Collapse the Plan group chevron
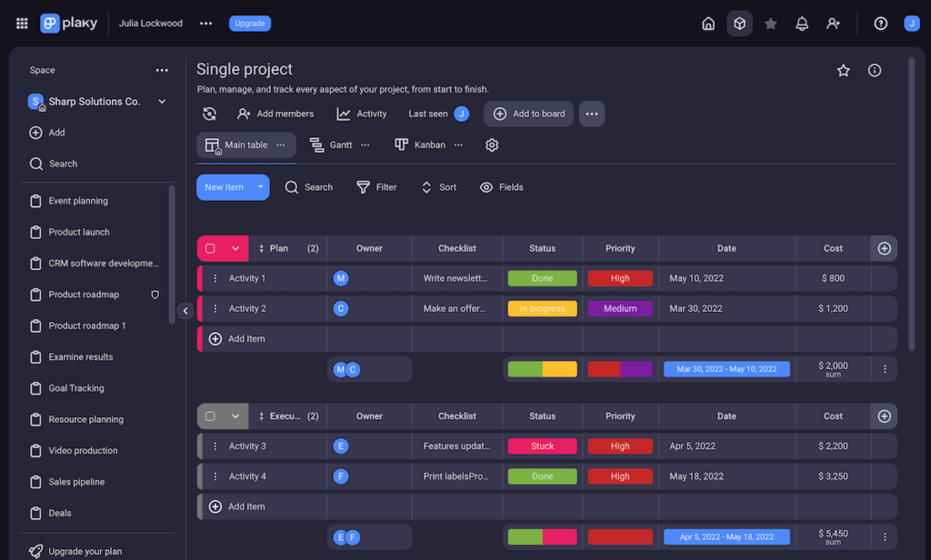931x560 pixels. tap(235, 248)
